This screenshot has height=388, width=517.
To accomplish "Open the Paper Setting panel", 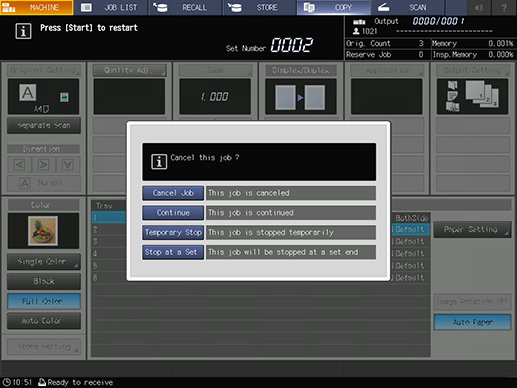I will [472, 229].
